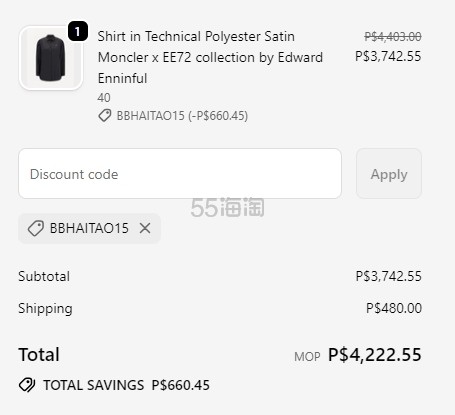Click the size 40 label under product
Screen dimensions: 455x415
click(104, 98)
